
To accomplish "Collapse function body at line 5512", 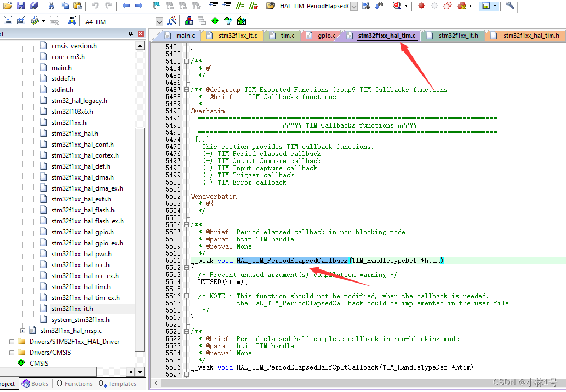I will click(x=187, y=268).
